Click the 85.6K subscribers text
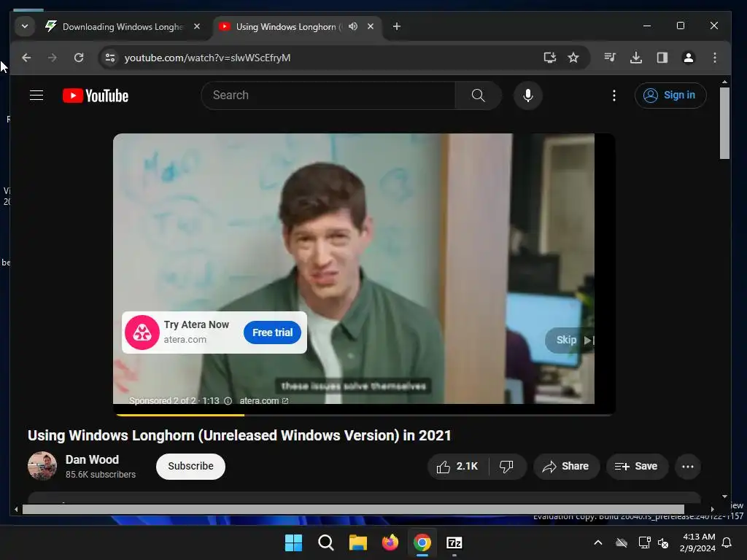 click(x=101, y=474)
